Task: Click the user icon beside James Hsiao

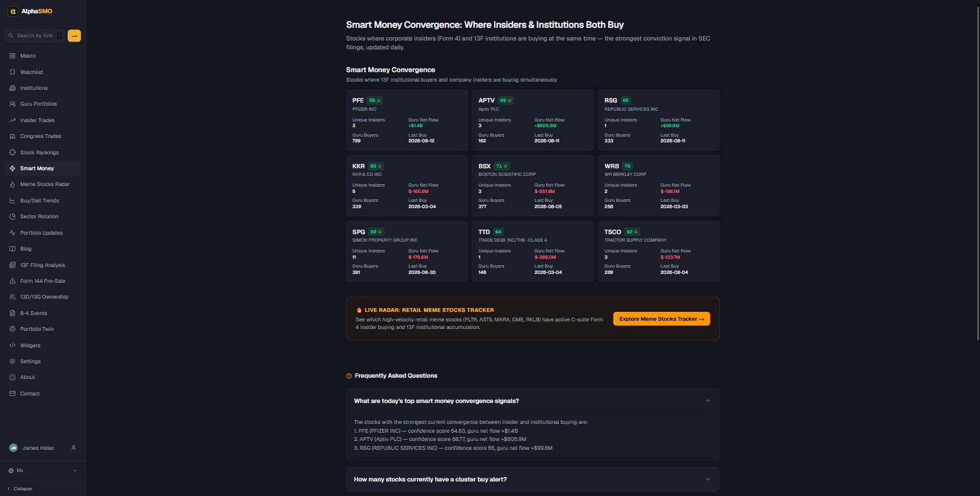Action: pos(73,448)
